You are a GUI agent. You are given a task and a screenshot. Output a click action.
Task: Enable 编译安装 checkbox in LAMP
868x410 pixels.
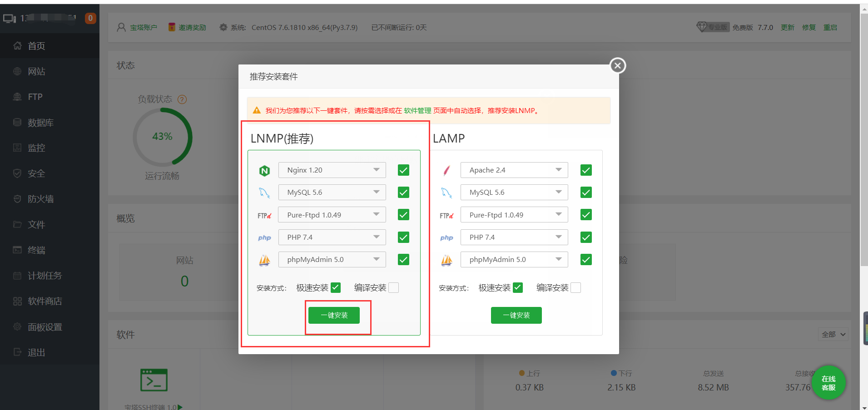(x=576, y=288)
